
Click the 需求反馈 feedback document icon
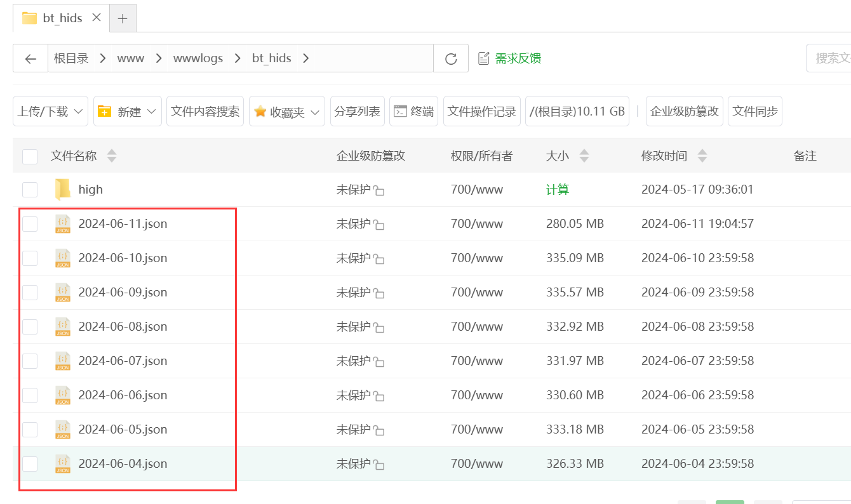click(484, 58)
